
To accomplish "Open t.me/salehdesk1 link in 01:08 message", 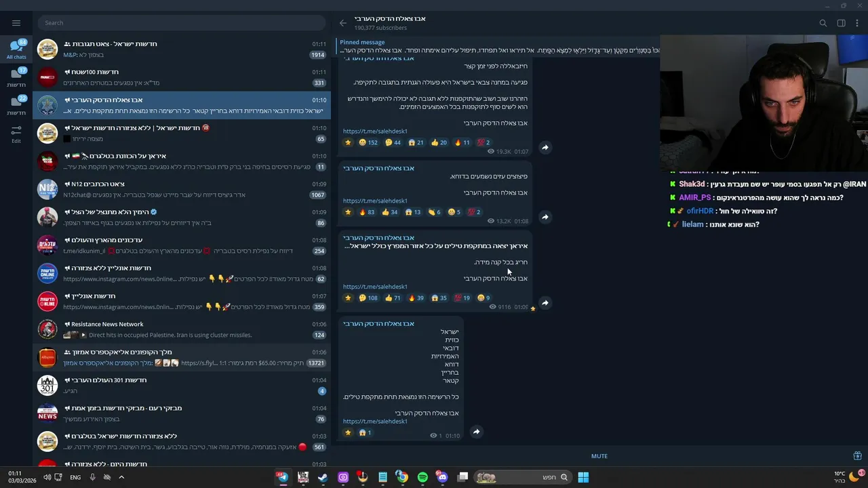I will (375, 201).
